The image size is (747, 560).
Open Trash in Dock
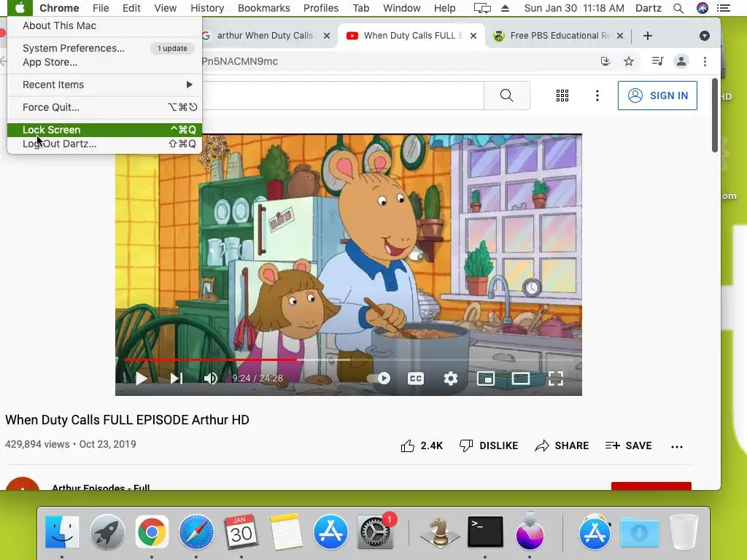tap(684, 532)
